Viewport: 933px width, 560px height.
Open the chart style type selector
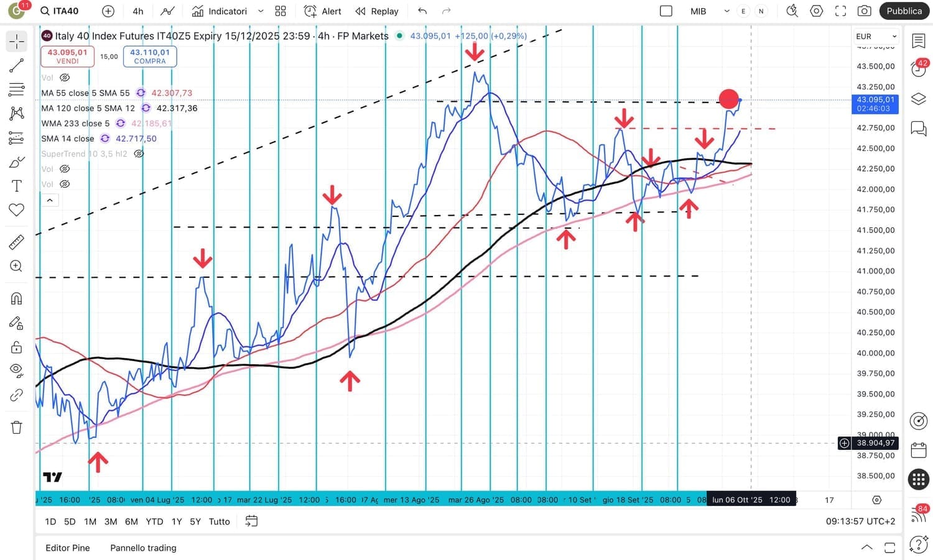[x=167, y=11]
